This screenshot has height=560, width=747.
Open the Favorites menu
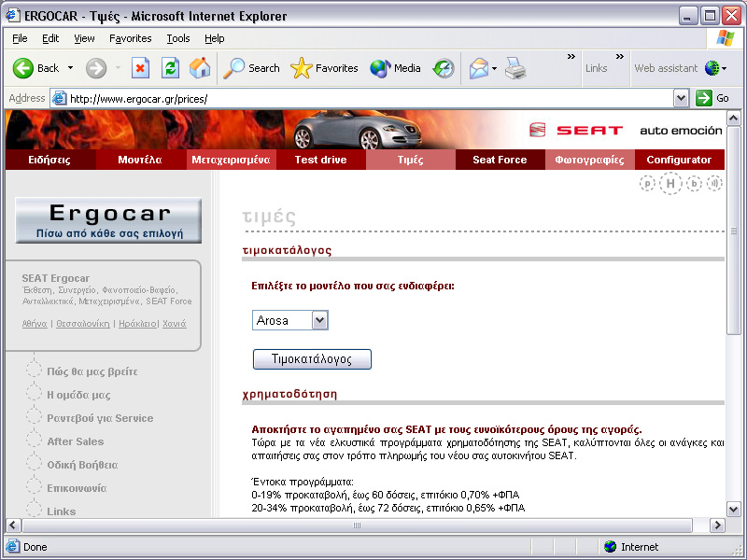(130, 38)
